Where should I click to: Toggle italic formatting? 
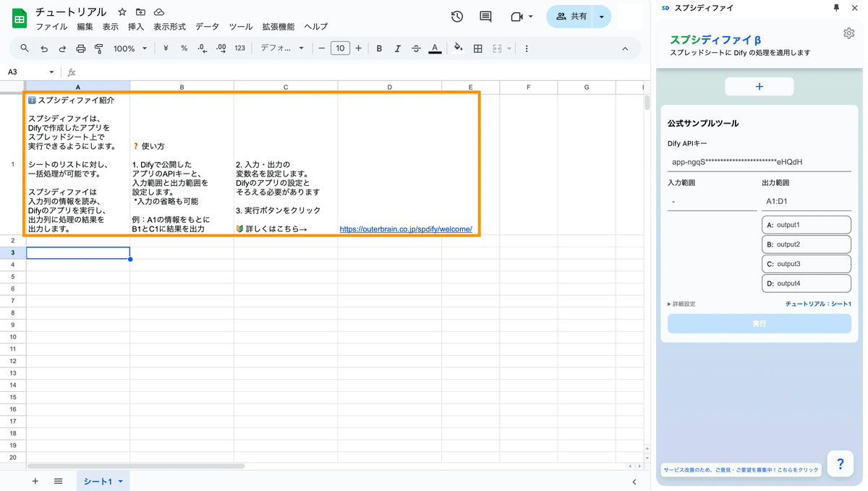click(x=397, y=48)
